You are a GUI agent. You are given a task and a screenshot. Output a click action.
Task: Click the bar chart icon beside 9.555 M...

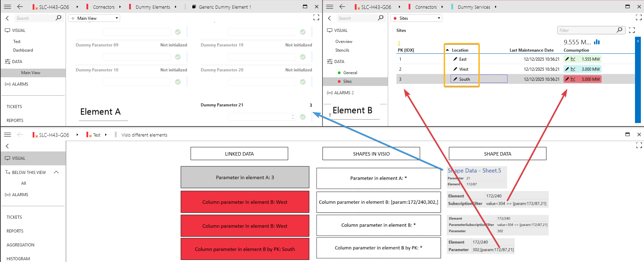pos(597,42)
